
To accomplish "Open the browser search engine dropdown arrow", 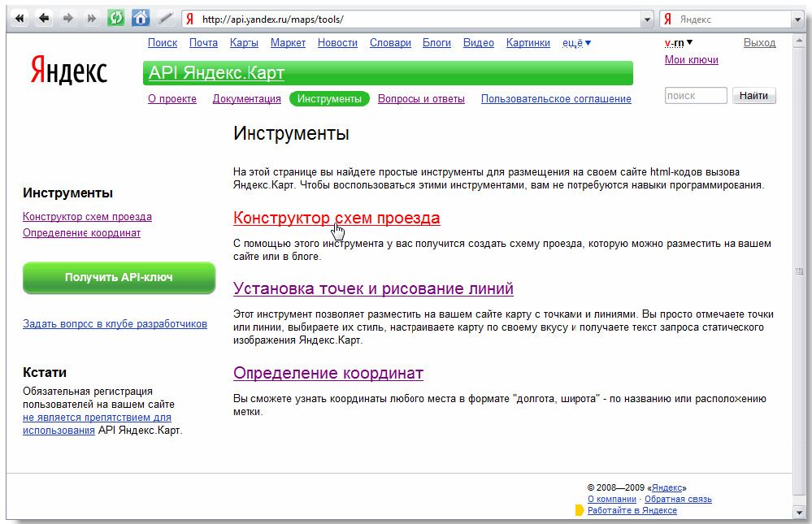I will pyautogui.click(x=797, y=19).
